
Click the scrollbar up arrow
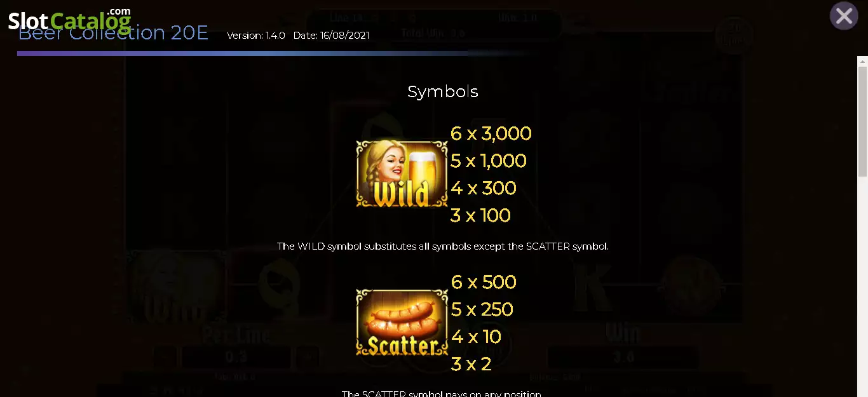click(862, 61)
